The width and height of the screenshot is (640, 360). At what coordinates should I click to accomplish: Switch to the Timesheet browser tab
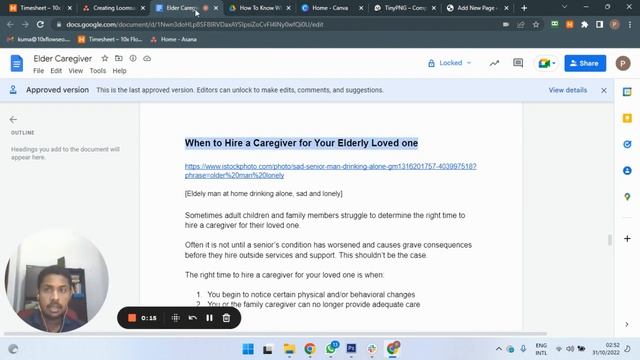tap(40, 8)
